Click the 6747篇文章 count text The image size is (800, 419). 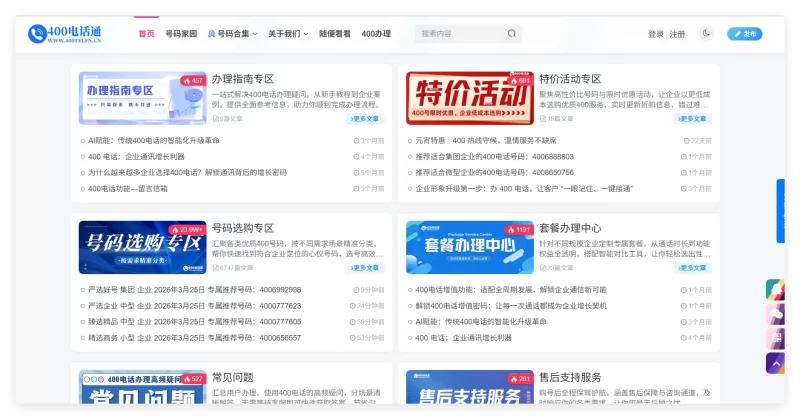[x=233, y=268]
